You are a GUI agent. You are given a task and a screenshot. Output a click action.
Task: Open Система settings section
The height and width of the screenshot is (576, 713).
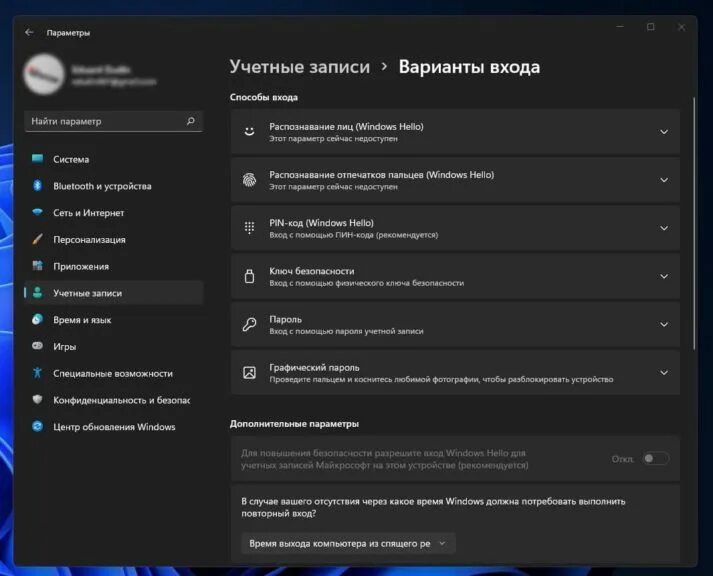click(114, 159)
